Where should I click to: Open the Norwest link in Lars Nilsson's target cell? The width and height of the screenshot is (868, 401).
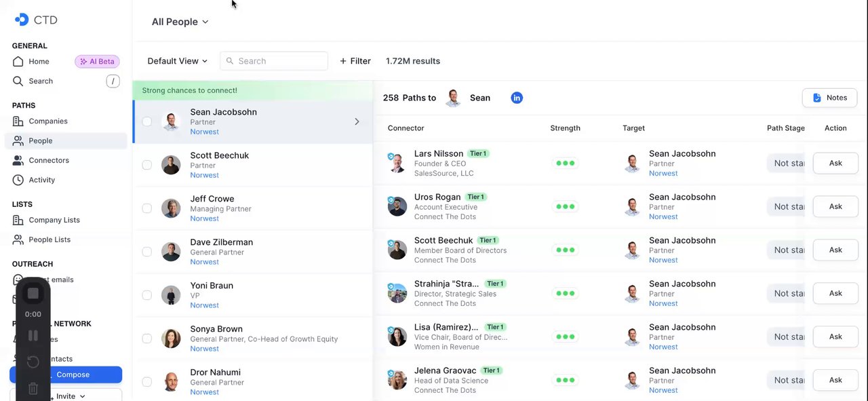(663, 173)
